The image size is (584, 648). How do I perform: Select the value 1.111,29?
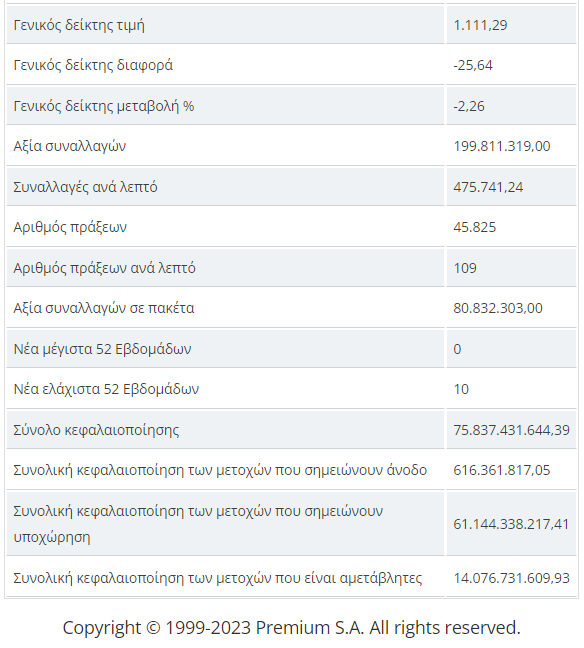click(x=480, y=25)
